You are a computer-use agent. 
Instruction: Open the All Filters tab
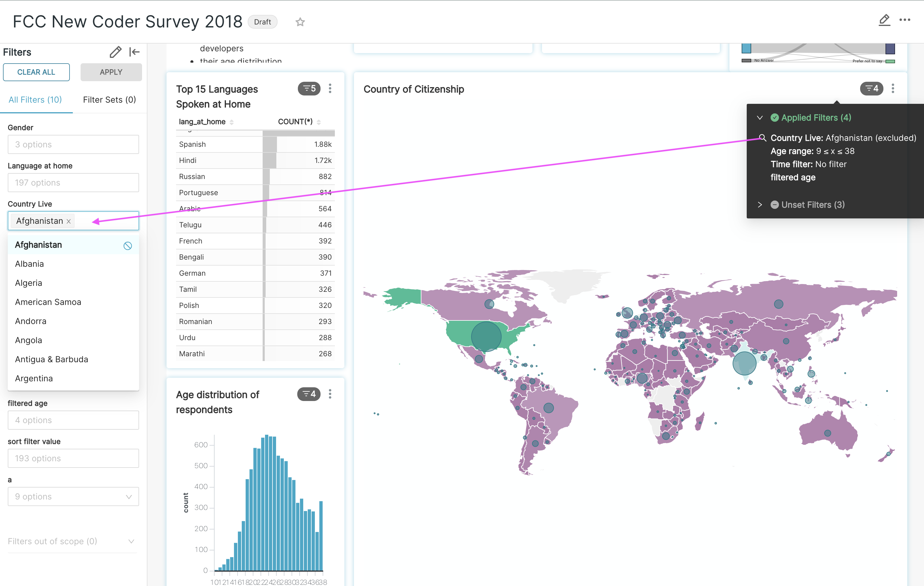click(35, 100)
